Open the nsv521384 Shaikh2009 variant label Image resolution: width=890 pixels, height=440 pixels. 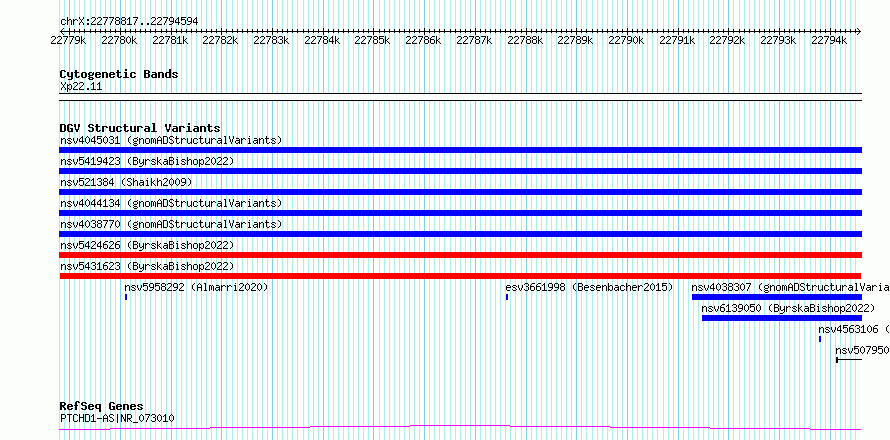tap(126, 182)
